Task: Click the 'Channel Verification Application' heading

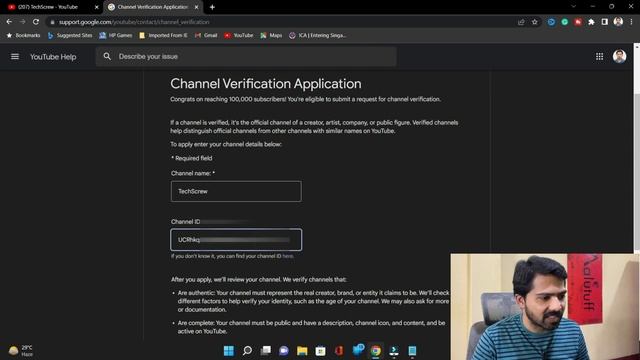Action: (266, 84)
